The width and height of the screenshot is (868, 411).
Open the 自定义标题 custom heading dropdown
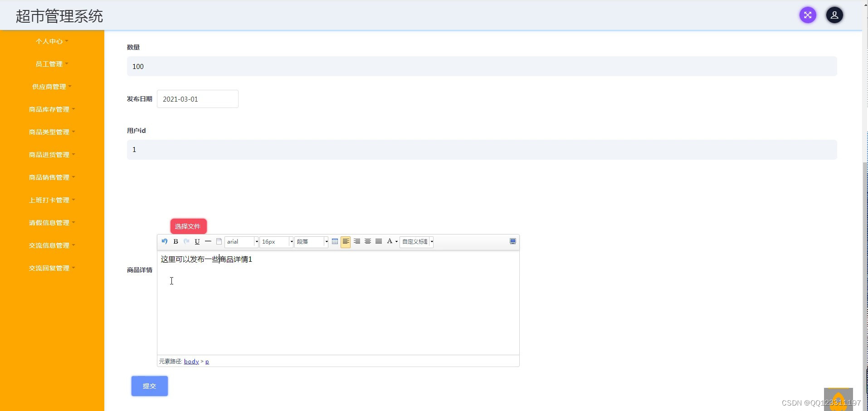pyautogui.click(x=417, y=242)
